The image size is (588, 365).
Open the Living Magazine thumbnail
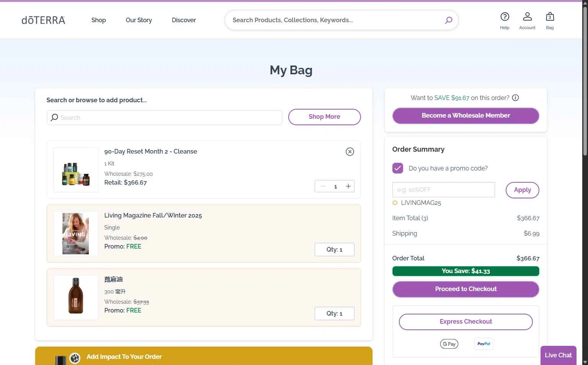coord(76,234)
